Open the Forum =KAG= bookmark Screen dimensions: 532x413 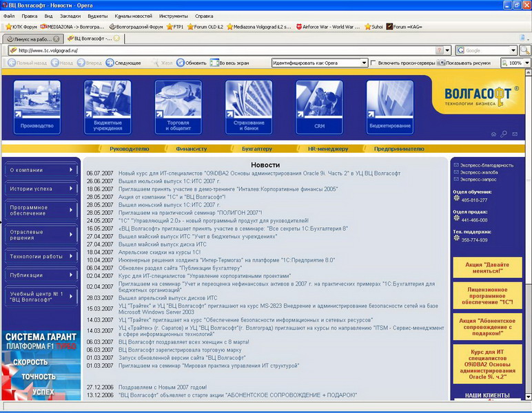tap(404, 27)
